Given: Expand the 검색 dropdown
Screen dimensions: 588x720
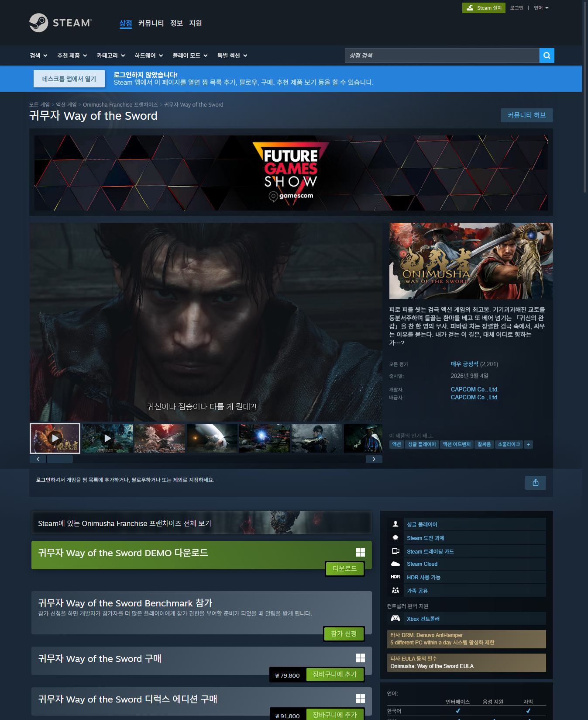Looking at the screenshot, I should click(x=38, y=55).
